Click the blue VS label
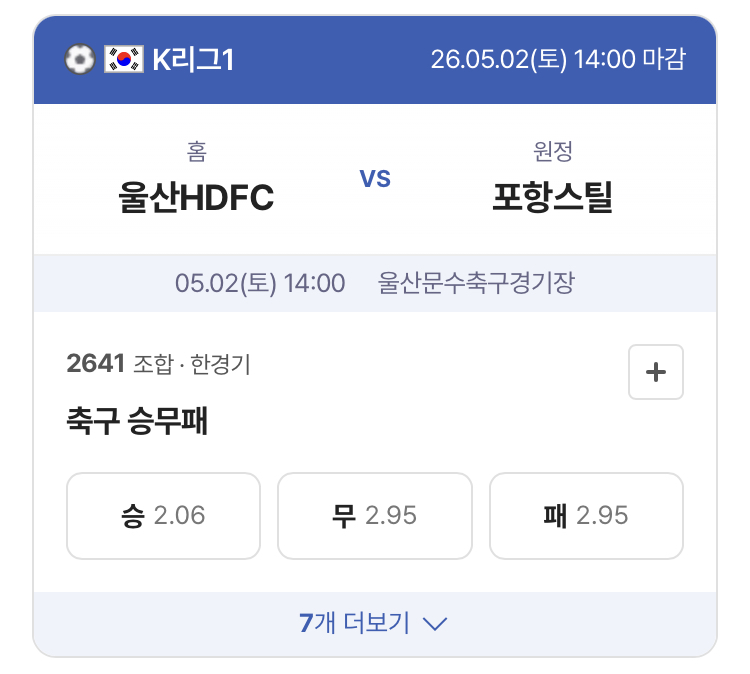 tap(375, 178)
